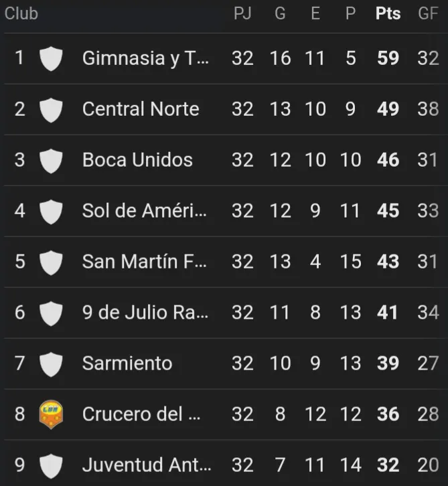Open the Sarmiento team name link

127,363
